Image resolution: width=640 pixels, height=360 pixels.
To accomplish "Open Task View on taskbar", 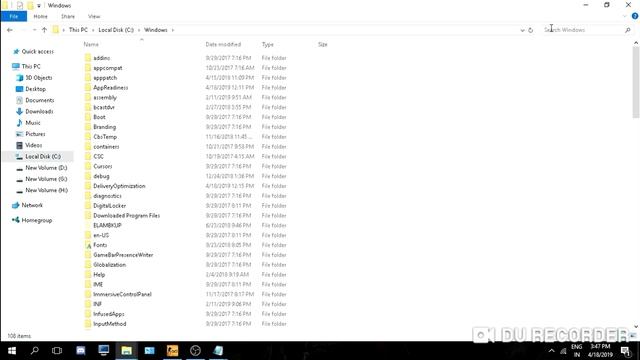I will coord(57,351).
